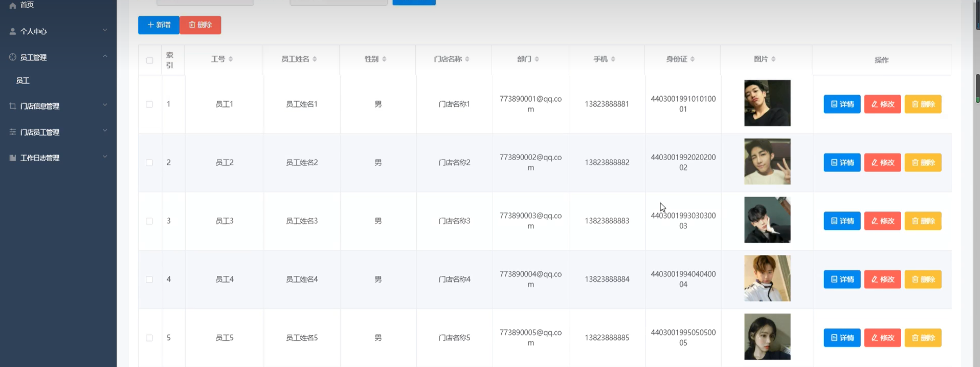Image resolution: width=980 pixels, height=367 pixels.
Task: Click the 门店员工管理 list icon
Action: [x=13, y=132]
